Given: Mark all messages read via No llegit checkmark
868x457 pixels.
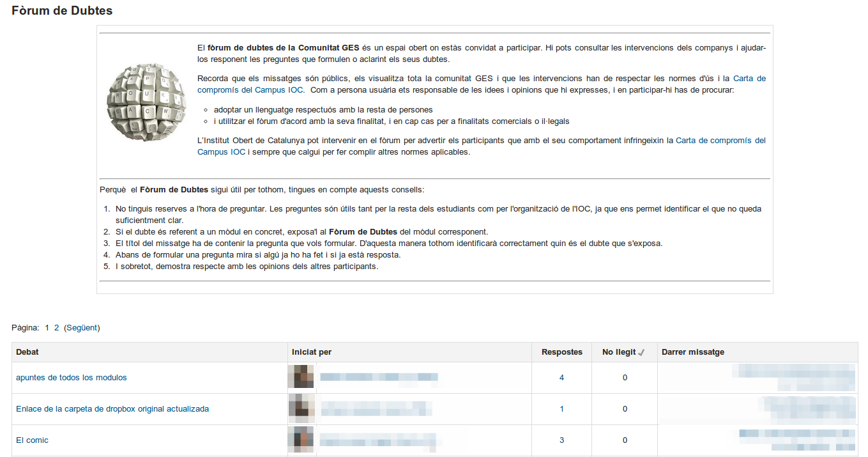Looking at the screenshot, I should click(x=642, y=353).
